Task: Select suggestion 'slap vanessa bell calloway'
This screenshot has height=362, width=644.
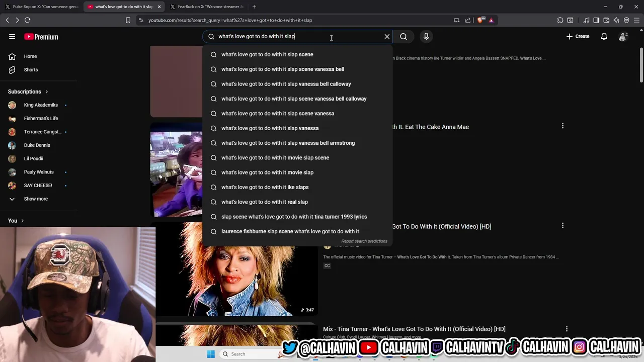Action: click(x=297, y=84)
